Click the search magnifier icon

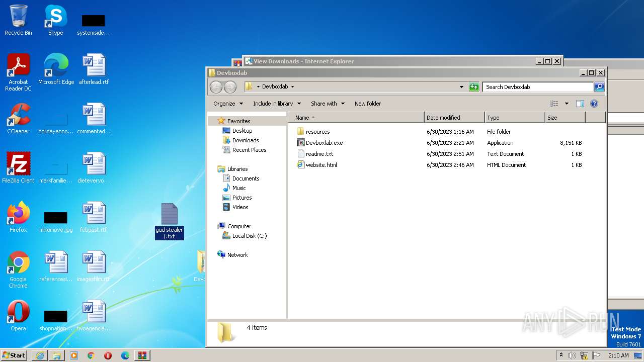coord(599,87)
